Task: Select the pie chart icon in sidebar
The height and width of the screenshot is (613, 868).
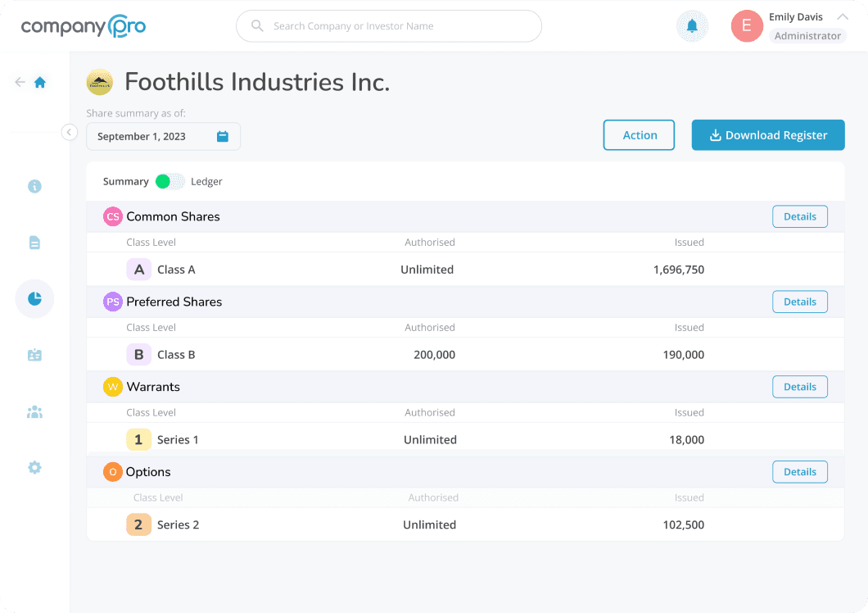Action: [34, 299]
